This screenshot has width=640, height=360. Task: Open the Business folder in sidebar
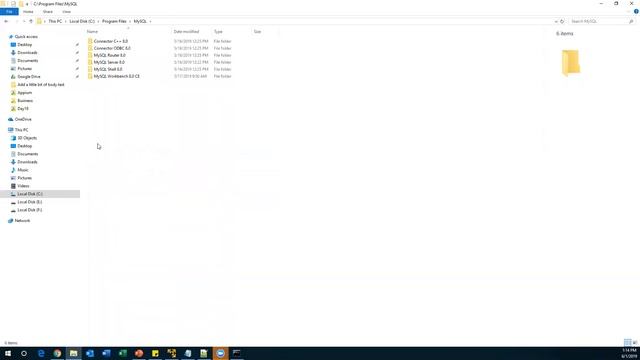(x=25, y=101)
